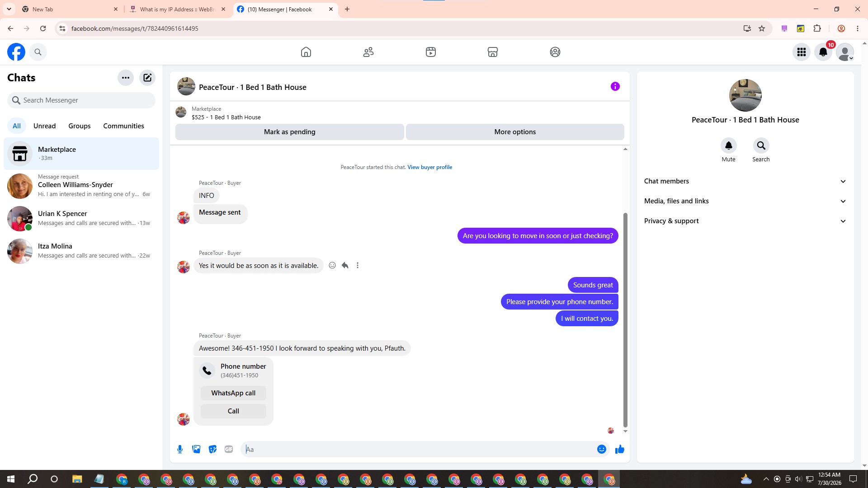Open the browser tab search dropdown
Viewport: 868px width, 488px height.
click(x=9, y=9)
